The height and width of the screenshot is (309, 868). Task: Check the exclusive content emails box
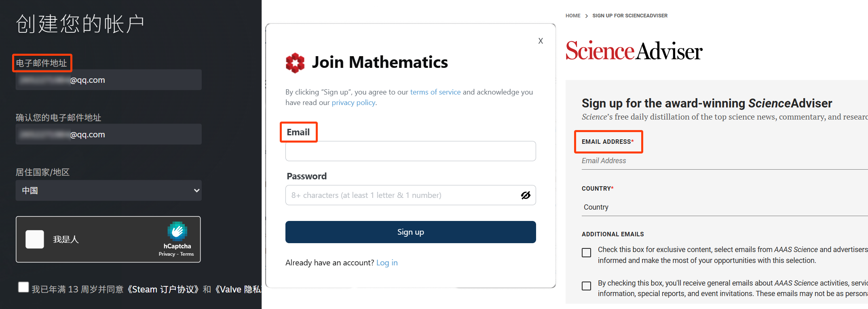tap(586, 253)
